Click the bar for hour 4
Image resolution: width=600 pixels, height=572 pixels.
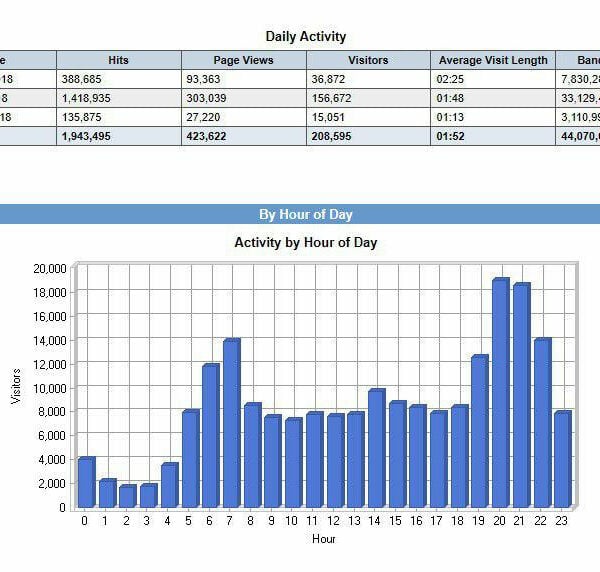tap(170, 485)
